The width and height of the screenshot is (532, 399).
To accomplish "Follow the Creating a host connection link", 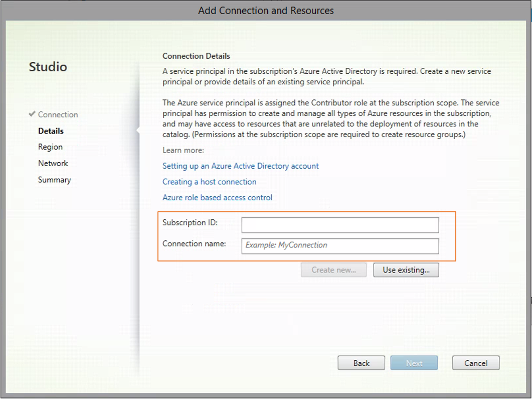I will point(209,182).
